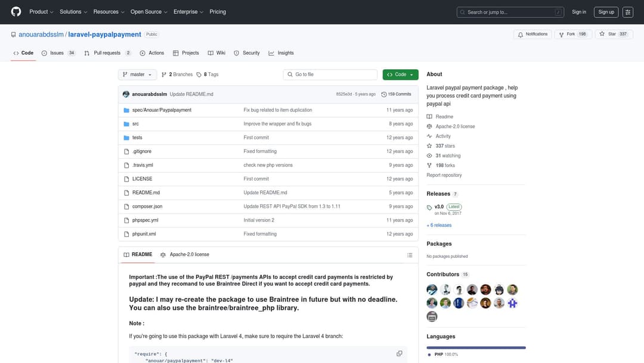Screen dimensions: 644x363
Task: Click the Search or jump to field
Action: click(510, 12)
